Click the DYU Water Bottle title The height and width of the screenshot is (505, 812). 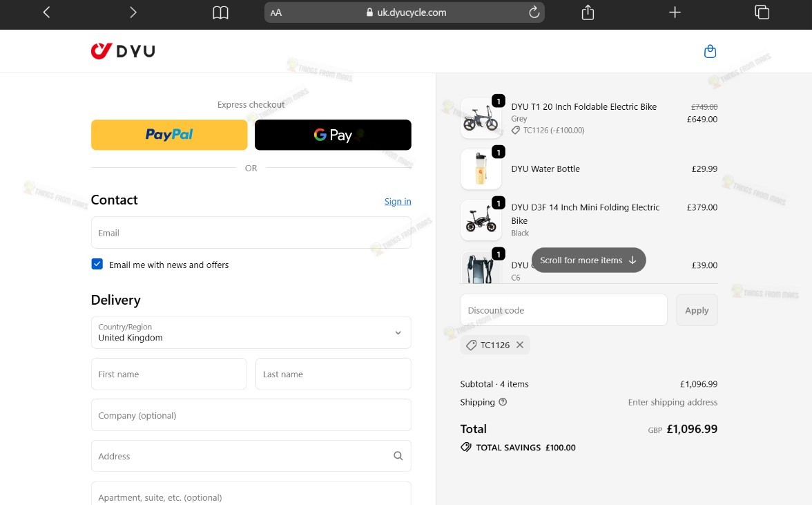545,169
